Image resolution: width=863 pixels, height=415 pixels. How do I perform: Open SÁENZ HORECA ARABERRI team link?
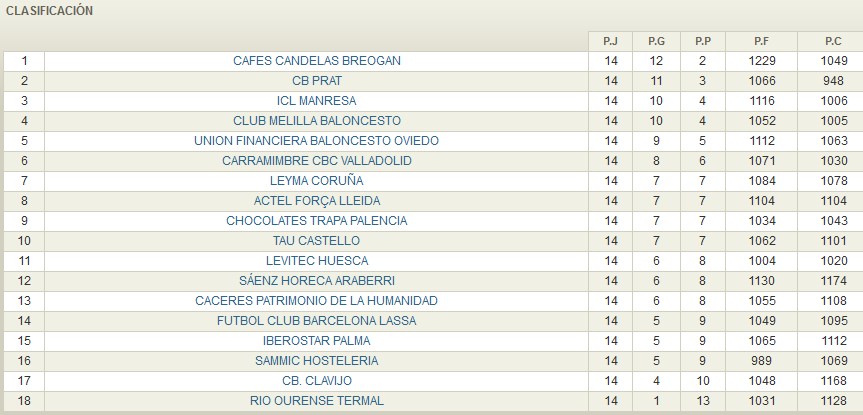pyautogui.click(x=316, y=281)
